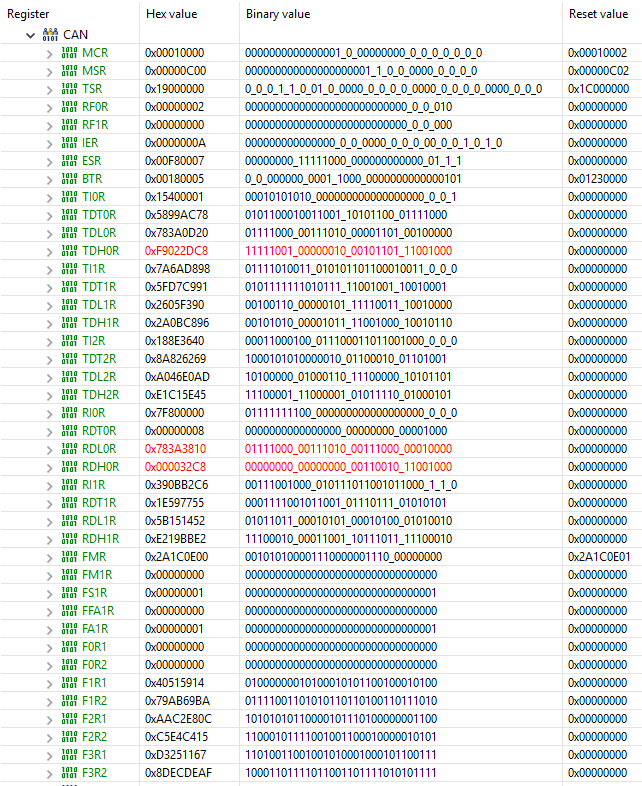Image resolution: width=642 pixels, height=786 pixels.
Task: Click the TDH0R register icon
Action: click(x=69, y=251)
